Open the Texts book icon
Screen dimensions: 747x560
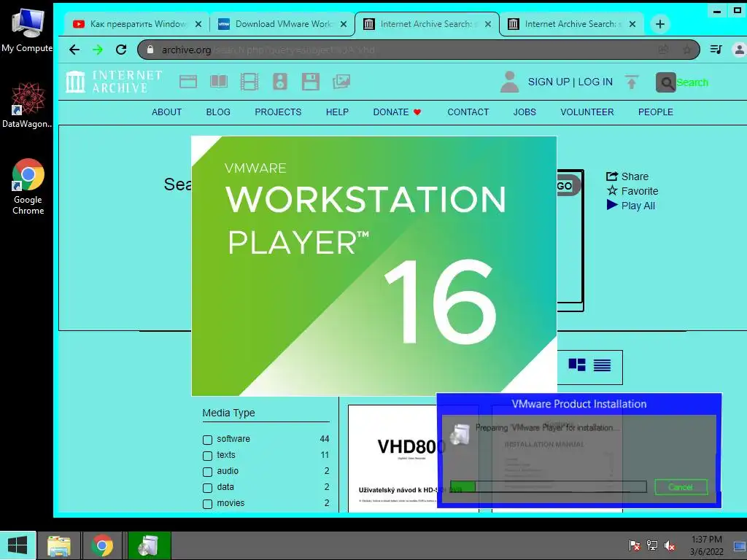[219, 82]
